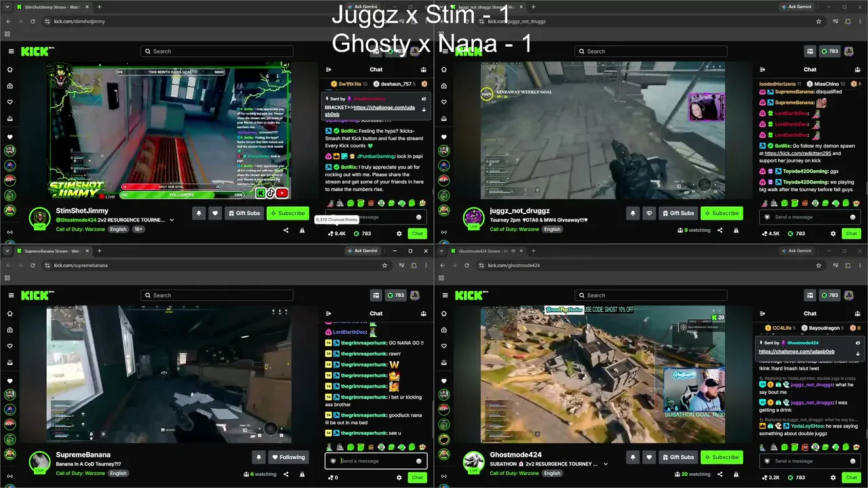Hide the pinned BRACKET message in StimShotJimmy chat
The image size is (868, 488).
(424, 99)
